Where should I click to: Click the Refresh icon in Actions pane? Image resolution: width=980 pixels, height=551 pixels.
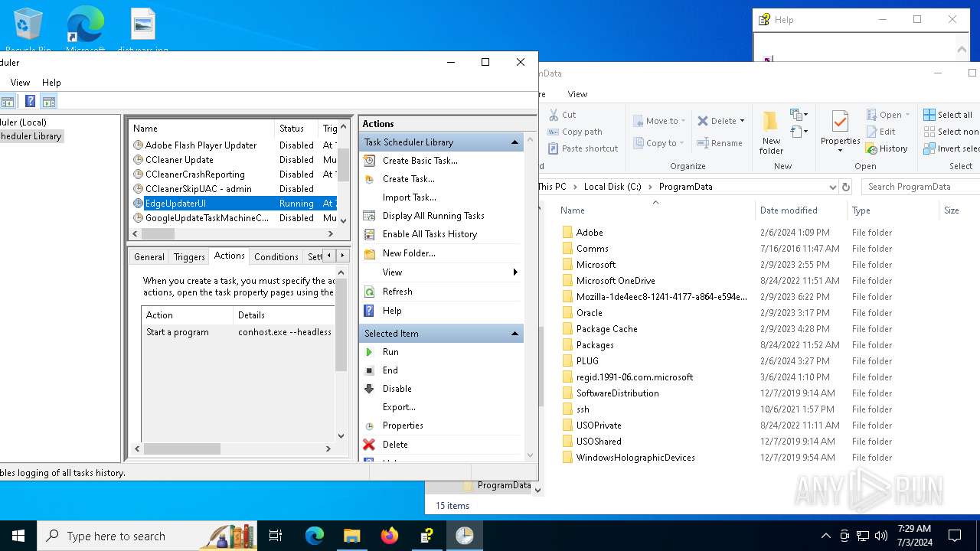[370, 292]
